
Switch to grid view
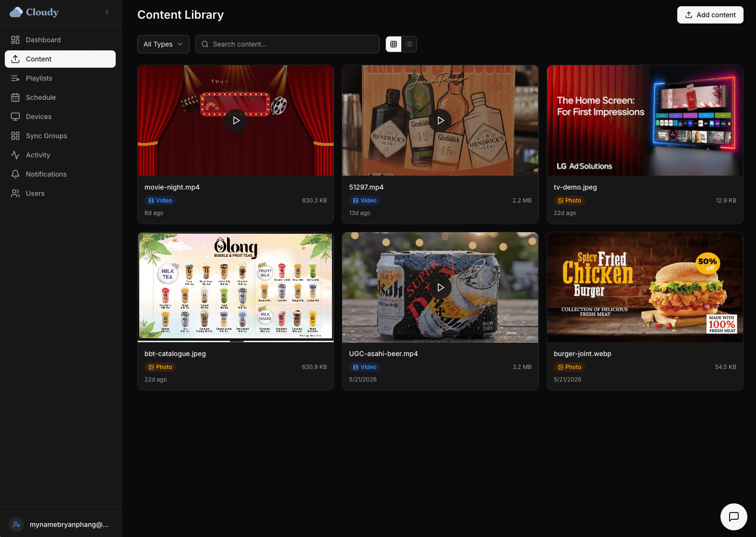(394, 44)
